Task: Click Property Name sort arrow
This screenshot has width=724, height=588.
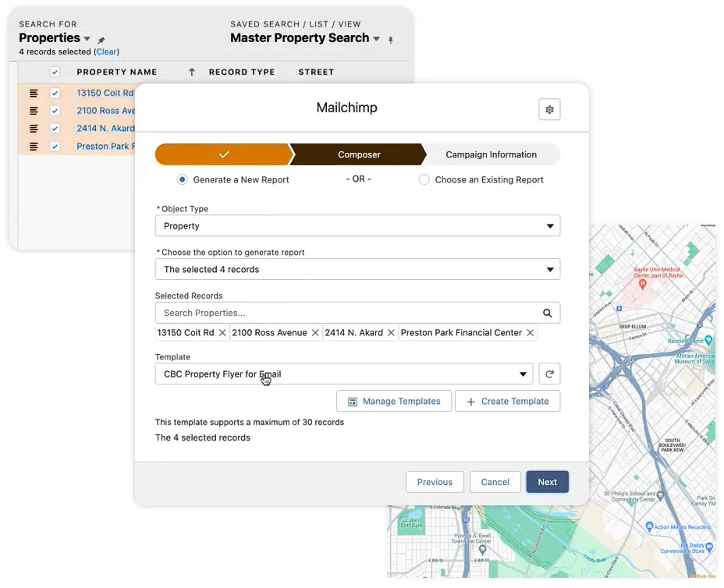Action: click(192, 72)
